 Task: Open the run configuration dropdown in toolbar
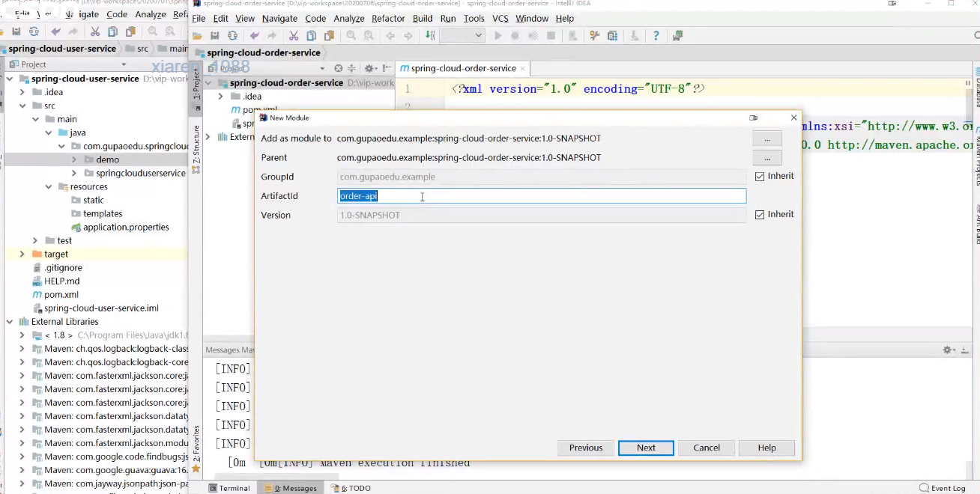pyautogui.click(x=462, y=36)
